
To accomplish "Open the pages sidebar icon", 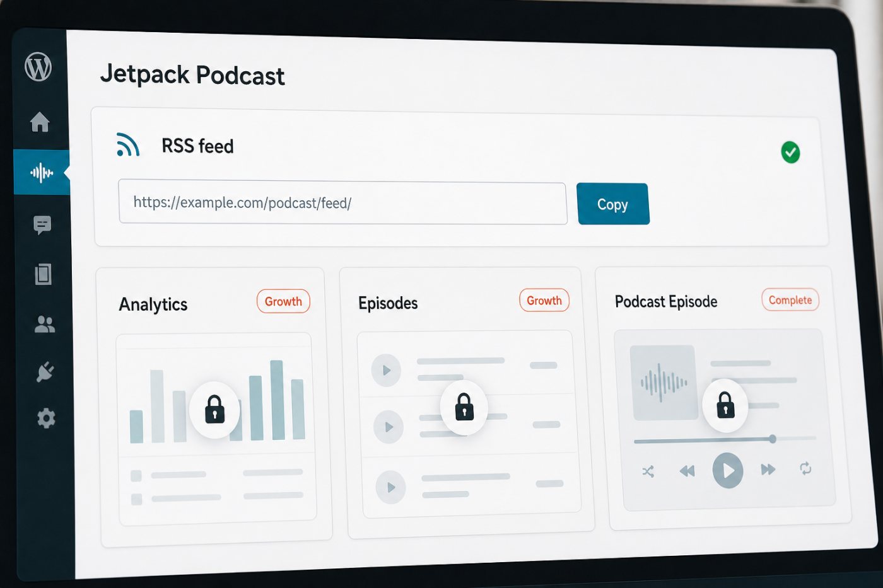I will click(43, 274).
